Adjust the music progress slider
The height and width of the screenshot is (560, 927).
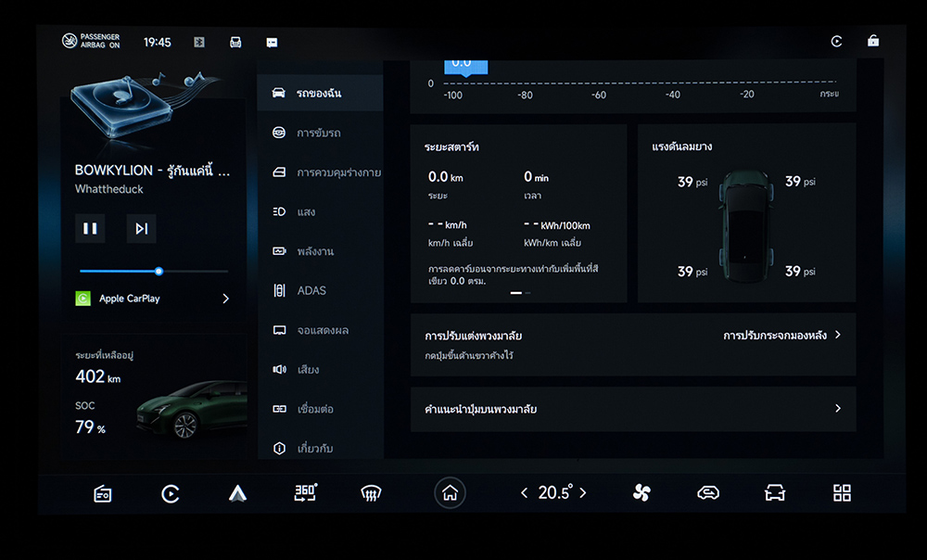pos(159,271)
